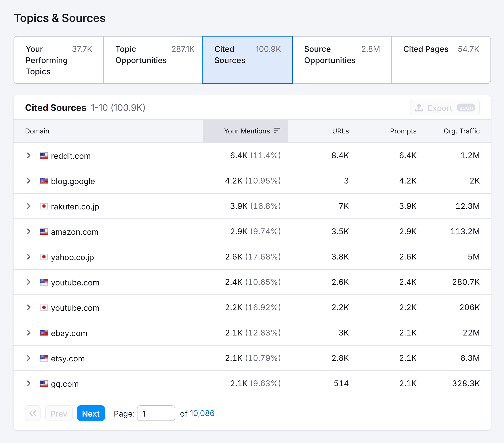Click the US flag next to gq.com
Image resolution: width=504 pixels, height=443 pixels.
click(x=44, y=383)
